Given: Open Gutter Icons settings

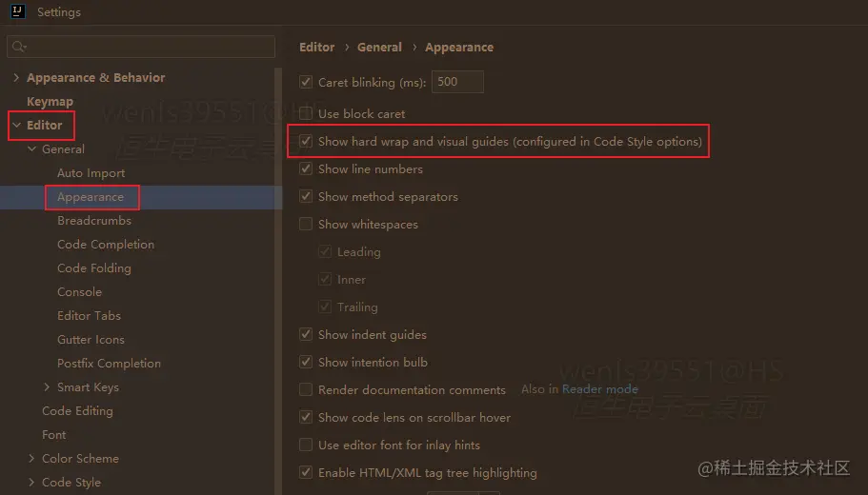Looking at the screenshot, I should pos(91,340).
